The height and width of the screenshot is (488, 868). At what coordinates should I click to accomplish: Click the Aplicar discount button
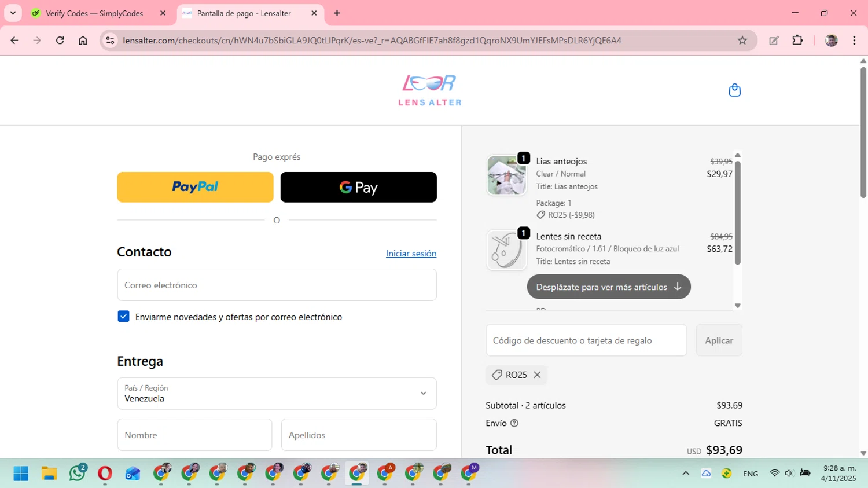click(719, 340)
